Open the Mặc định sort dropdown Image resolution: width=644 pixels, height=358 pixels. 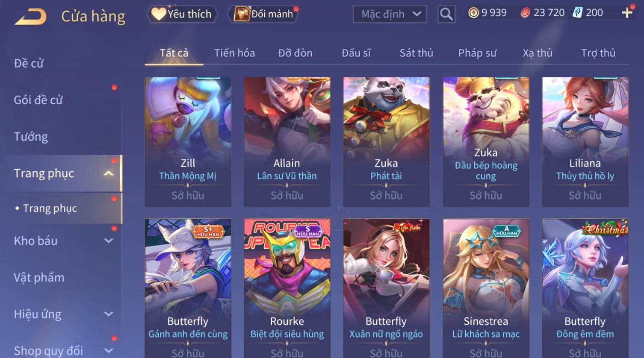point(390,14)
